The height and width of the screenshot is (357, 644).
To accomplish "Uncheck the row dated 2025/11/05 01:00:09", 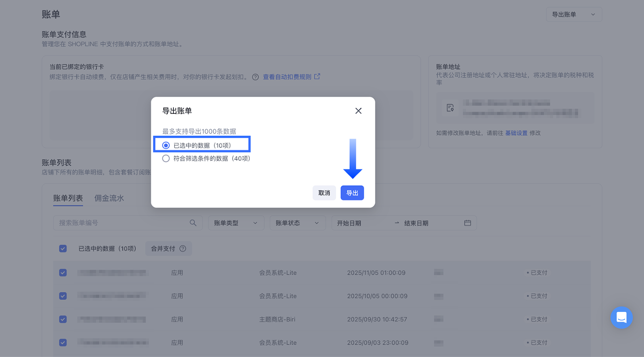I will click(x=63, y=273).
